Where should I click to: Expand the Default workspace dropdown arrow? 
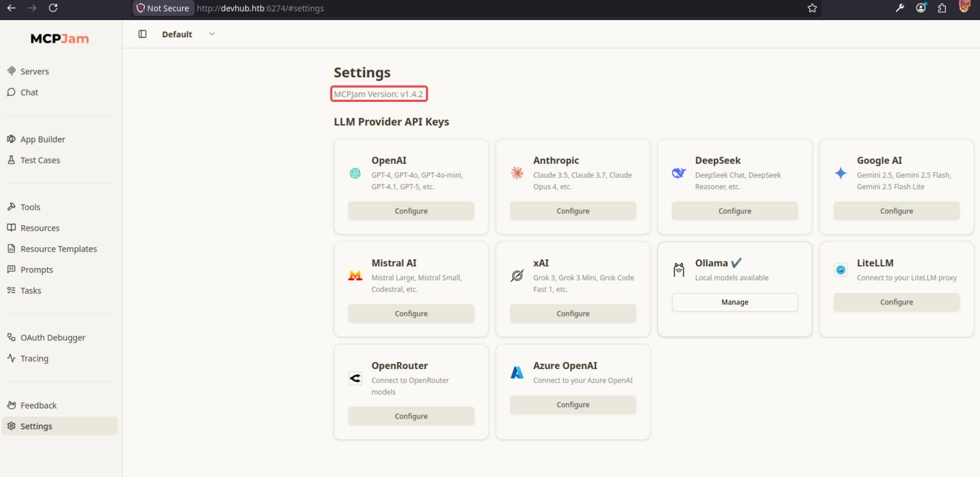coord(212,34)
